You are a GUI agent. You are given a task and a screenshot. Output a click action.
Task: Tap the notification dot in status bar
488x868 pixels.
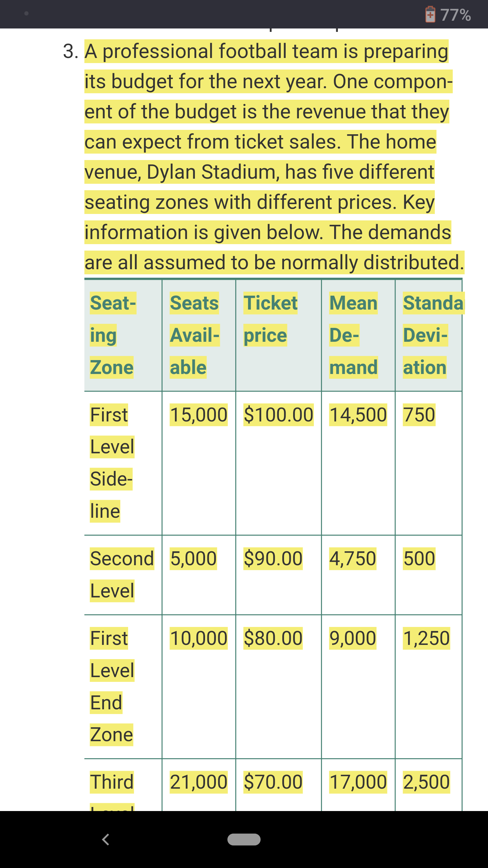26,14
